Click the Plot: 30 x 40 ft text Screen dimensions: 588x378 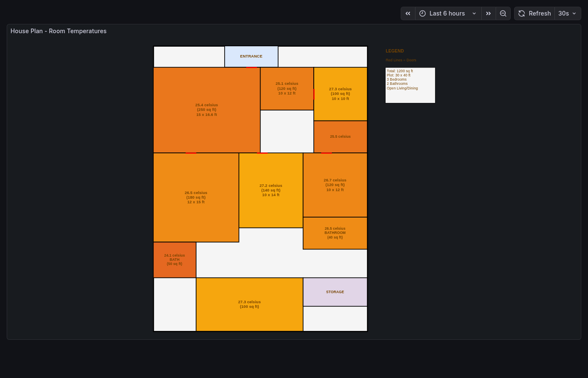[x=399, y=75]
